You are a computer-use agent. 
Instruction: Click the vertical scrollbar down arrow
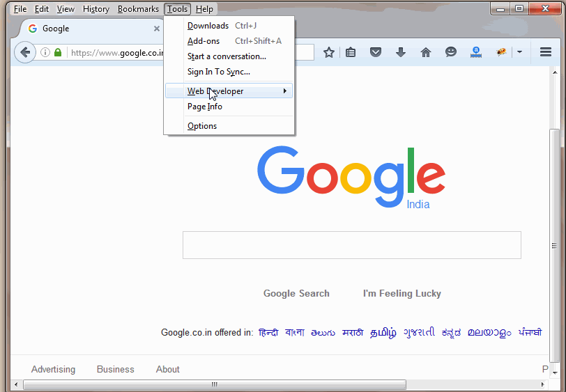[x=555, y=373]
